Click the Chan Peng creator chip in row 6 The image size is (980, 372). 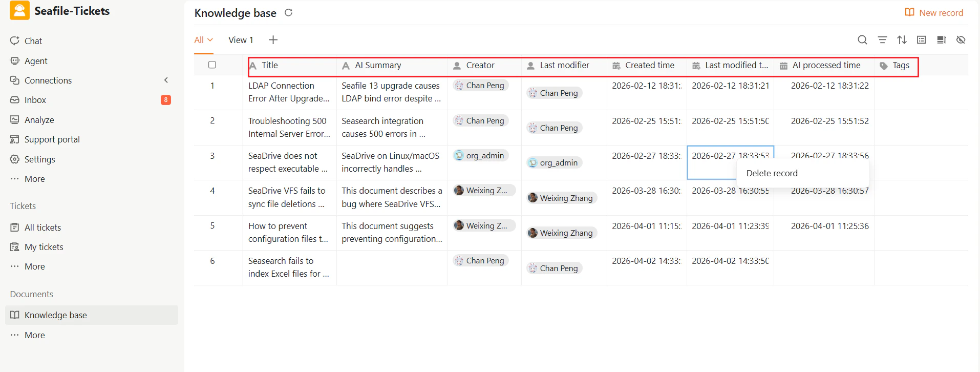click(480, 260)
